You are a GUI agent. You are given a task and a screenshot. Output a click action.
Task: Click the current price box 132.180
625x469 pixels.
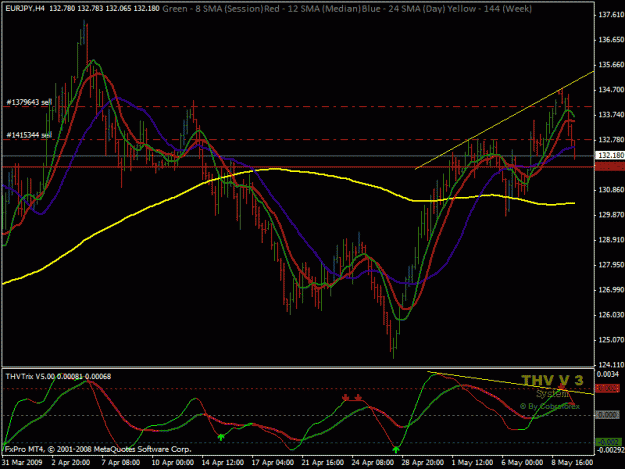pyautogui.click(x=609, y=155)
